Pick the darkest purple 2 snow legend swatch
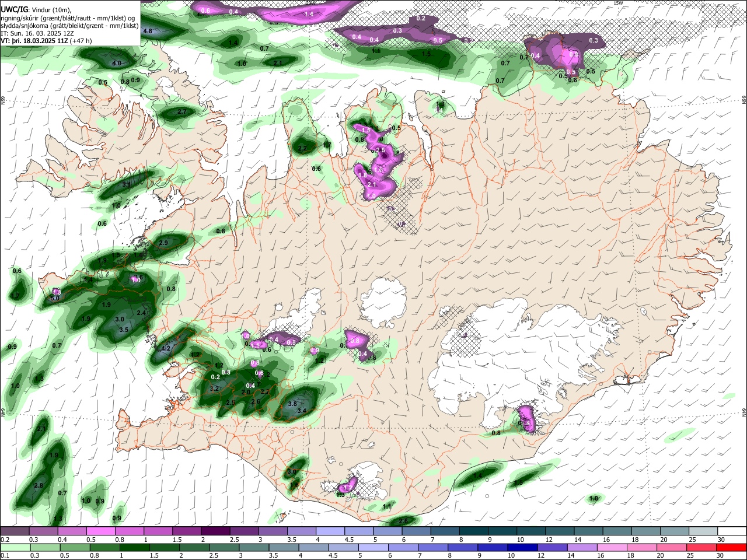Viewport: 747px width, 560px height. 215,531
